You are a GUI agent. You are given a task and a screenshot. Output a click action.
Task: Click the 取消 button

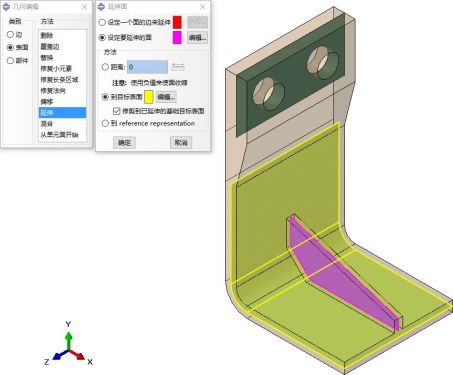[181, 143]
